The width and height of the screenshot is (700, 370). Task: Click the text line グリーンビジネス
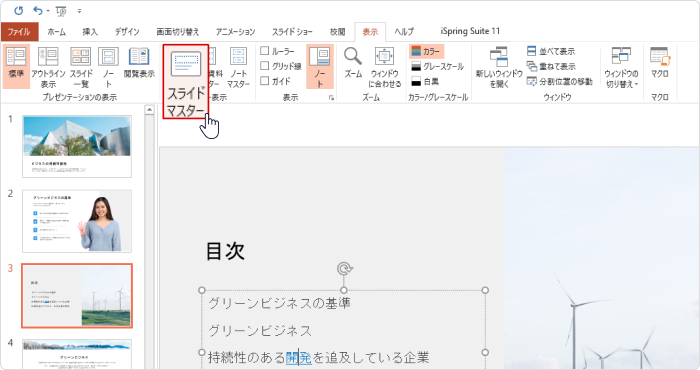260,331
